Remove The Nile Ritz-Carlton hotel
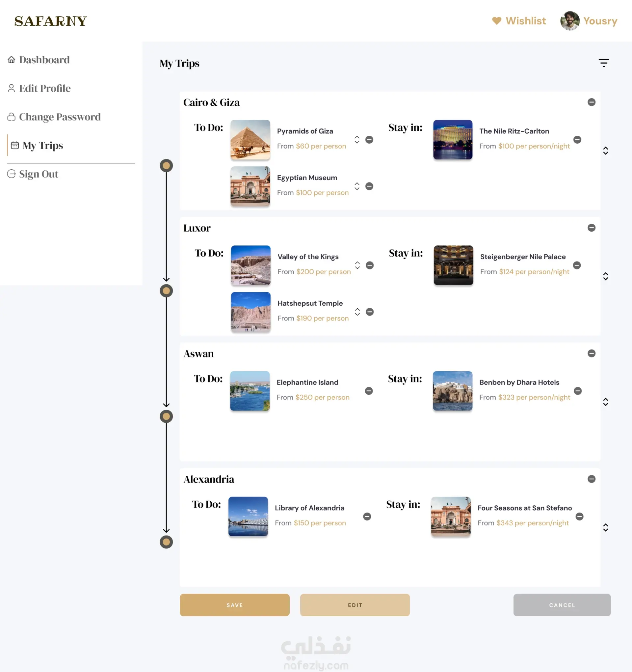The image size is (632, 672). (x=577, y=140)
